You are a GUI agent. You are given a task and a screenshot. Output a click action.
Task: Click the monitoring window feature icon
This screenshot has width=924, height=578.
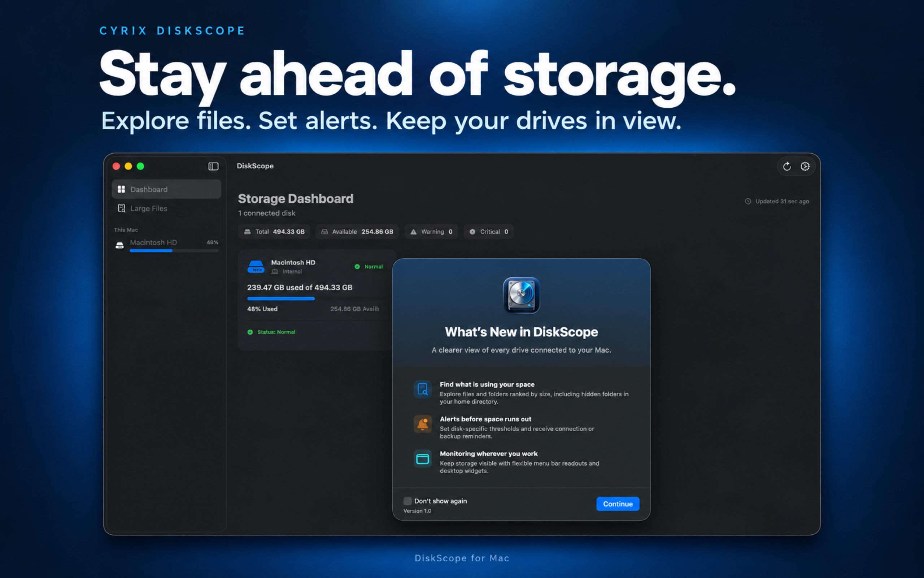coord(423,459)
